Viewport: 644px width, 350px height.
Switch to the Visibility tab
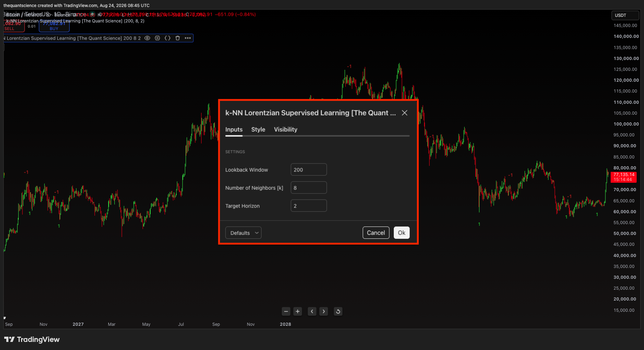[x=286, y=129]
